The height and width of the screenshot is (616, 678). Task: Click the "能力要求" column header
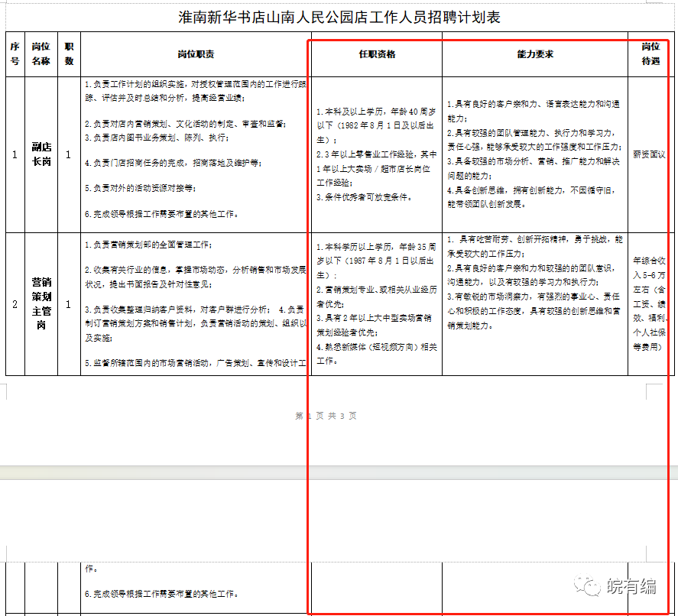click(x=535, y=54)
